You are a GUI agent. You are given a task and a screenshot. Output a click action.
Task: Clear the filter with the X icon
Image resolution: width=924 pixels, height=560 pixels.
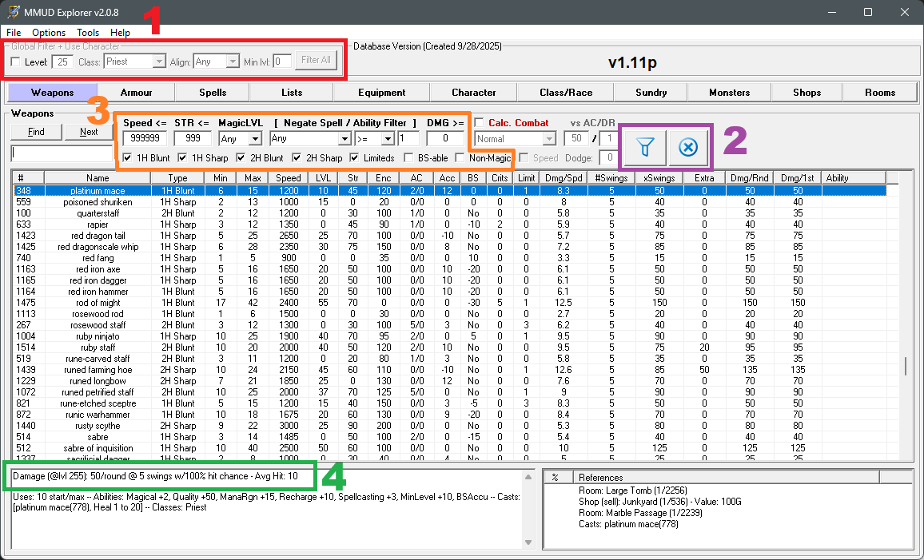click(688, 147)
